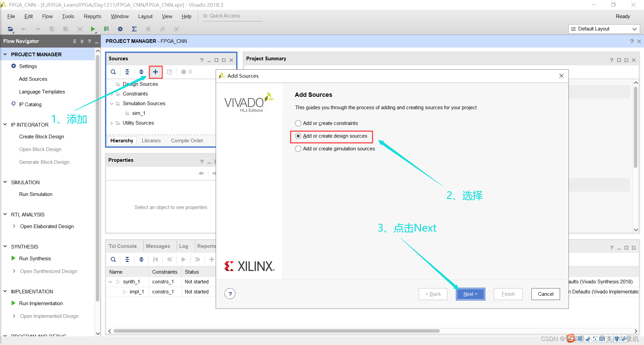
Task: Collapse Simulation Sources tree node
Action: coord(112,103)
